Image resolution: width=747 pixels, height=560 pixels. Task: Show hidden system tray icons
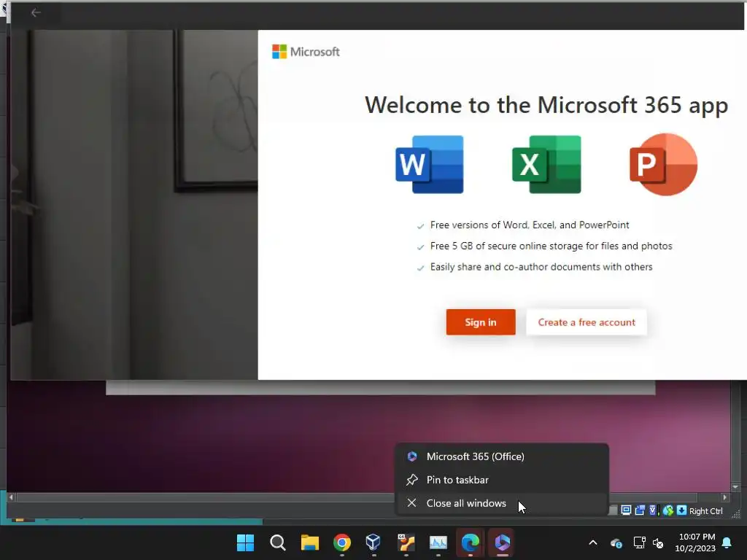(x=593, y=542)
